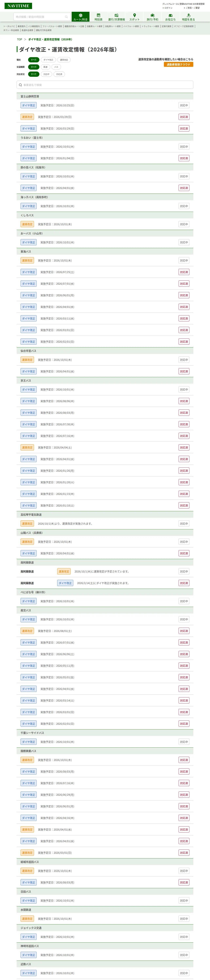
Task: Filter 対応状況 by 対応済
Action: point(59,74)
